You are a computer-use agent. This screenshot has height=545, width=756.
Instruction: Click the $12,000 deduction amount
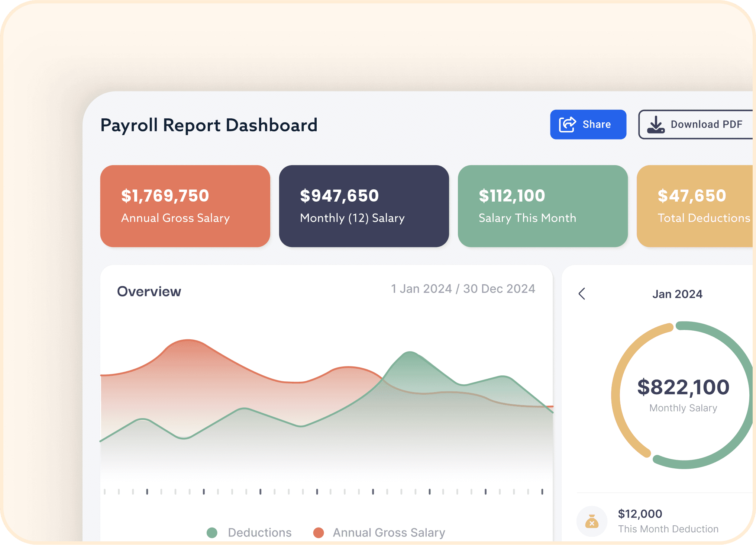pos(640,514)
